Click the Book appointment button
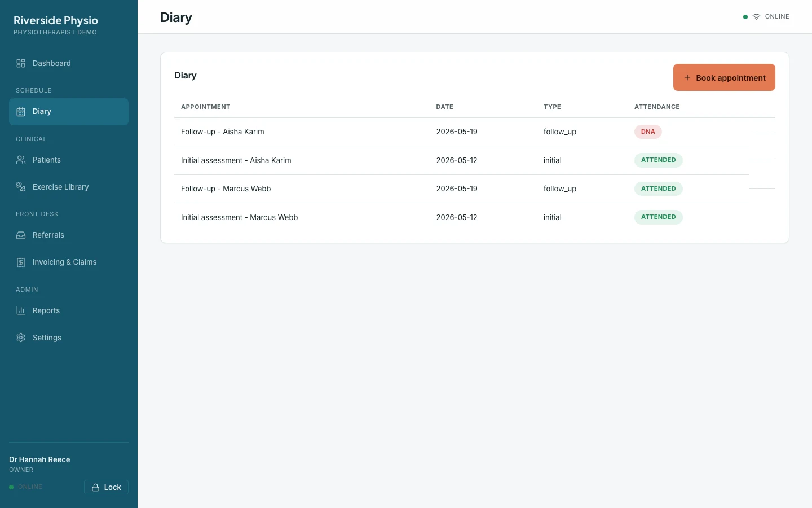812x508 pixels. click(724, 77)
